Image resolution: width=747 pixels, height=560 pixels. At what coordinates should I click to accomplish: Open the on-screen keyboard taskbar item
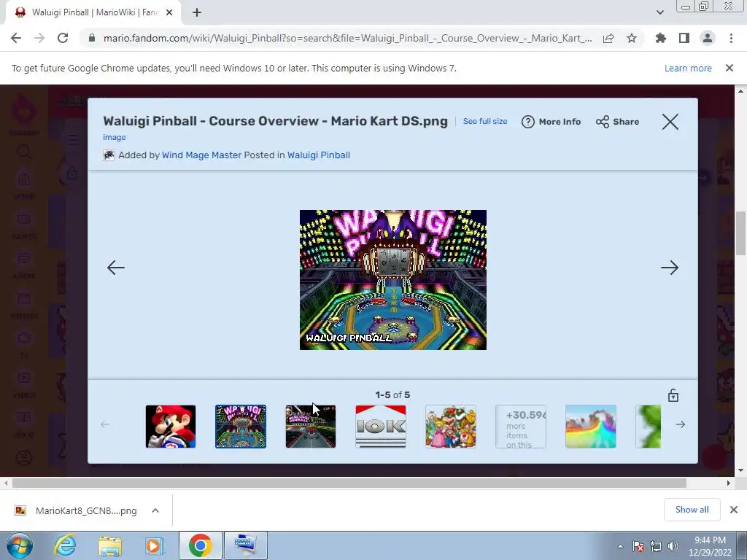tap(245, 545)
